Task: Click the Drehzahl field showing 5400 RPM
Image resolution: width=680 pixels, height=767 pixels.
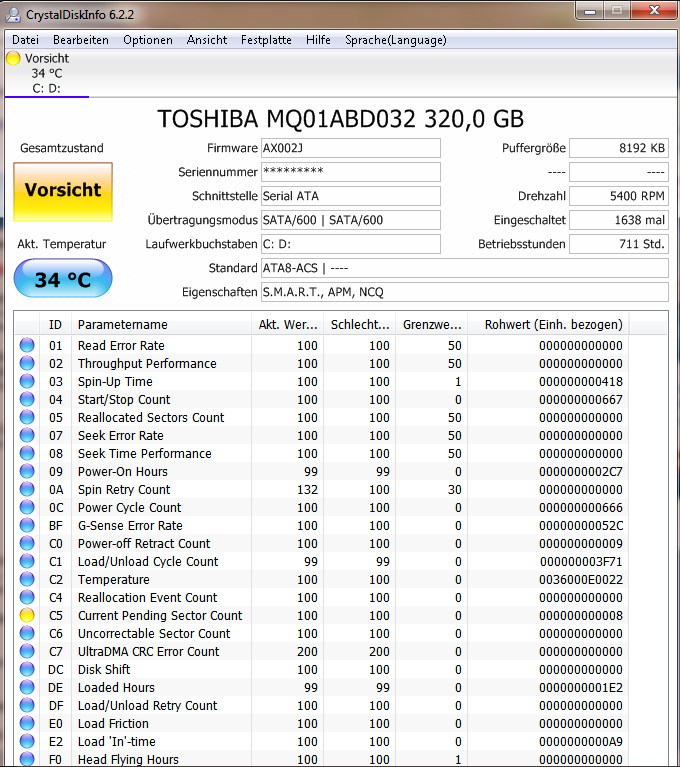Action: coord(619,196)
